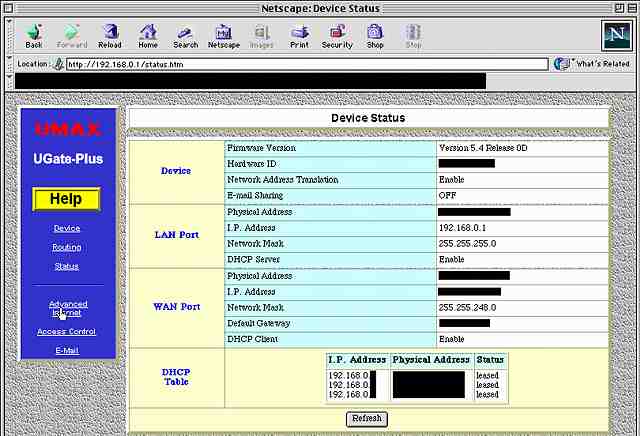
Task: Click the window zoom box
Action: pos(620,8)
